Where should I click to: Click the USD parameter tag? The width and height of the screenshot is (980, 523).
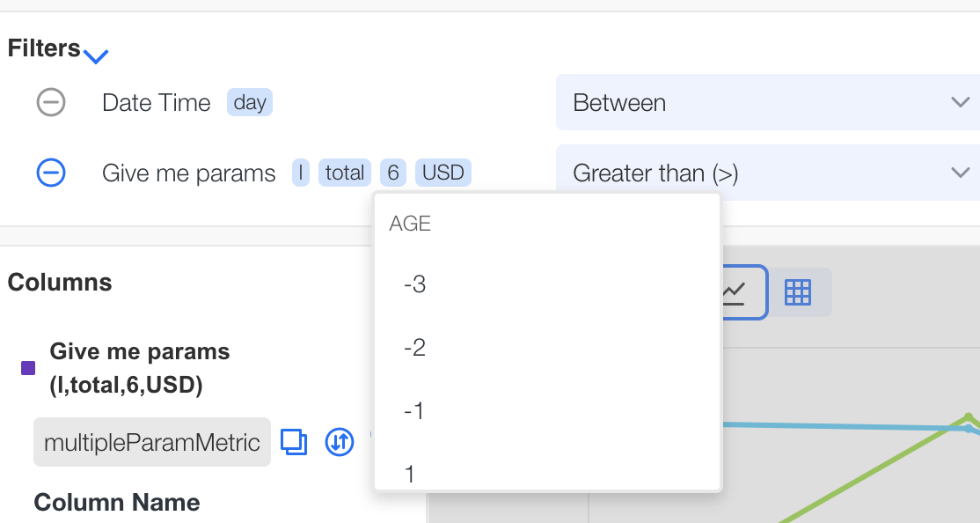pos(443,173)
